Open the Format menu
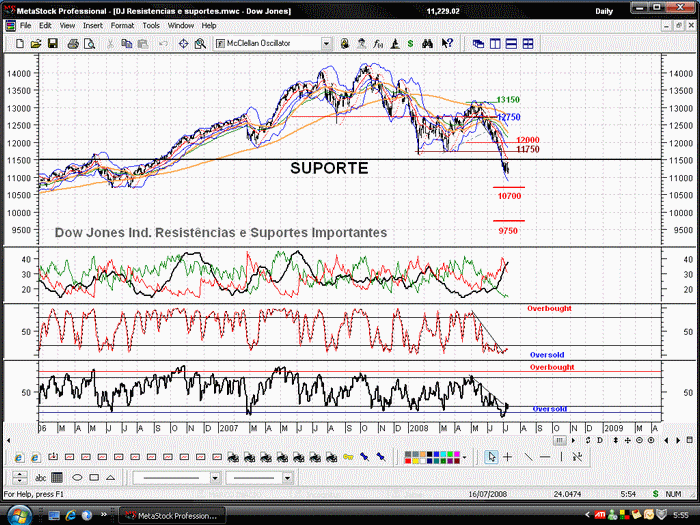 click(x=122, y=26)
